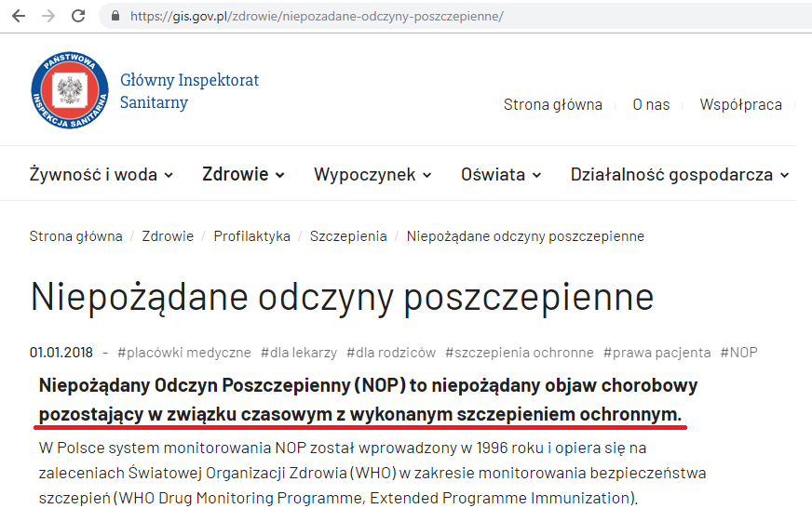Click the #prawa pacjenta tag

pos(656,353)
